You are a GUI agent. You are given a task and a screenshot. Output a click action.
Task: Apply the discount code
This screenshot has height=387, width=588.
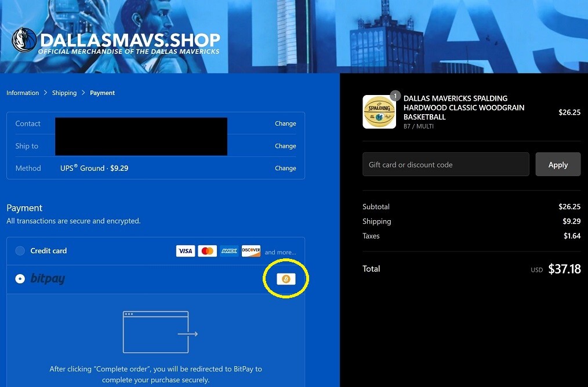[x=558, y=165]
